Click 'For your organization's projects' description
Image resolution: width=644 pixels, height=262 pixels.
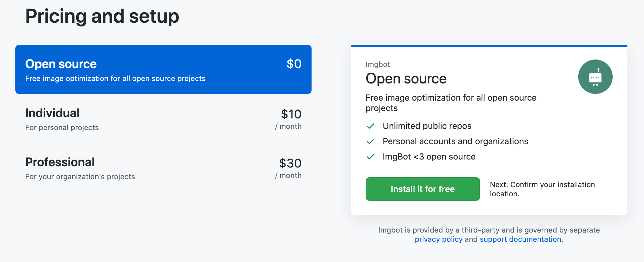click(80, 177)
